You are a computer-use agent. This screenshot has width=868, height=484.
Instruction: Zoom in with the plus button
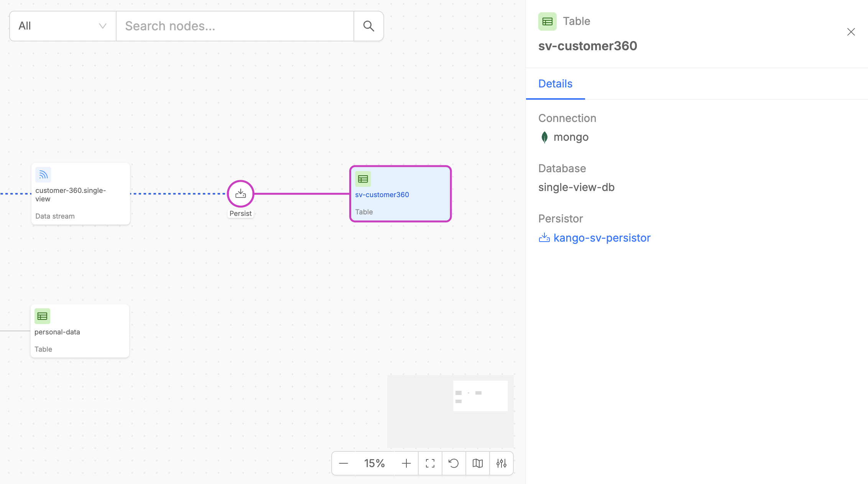pyautogui.click(x=406, y=463)
